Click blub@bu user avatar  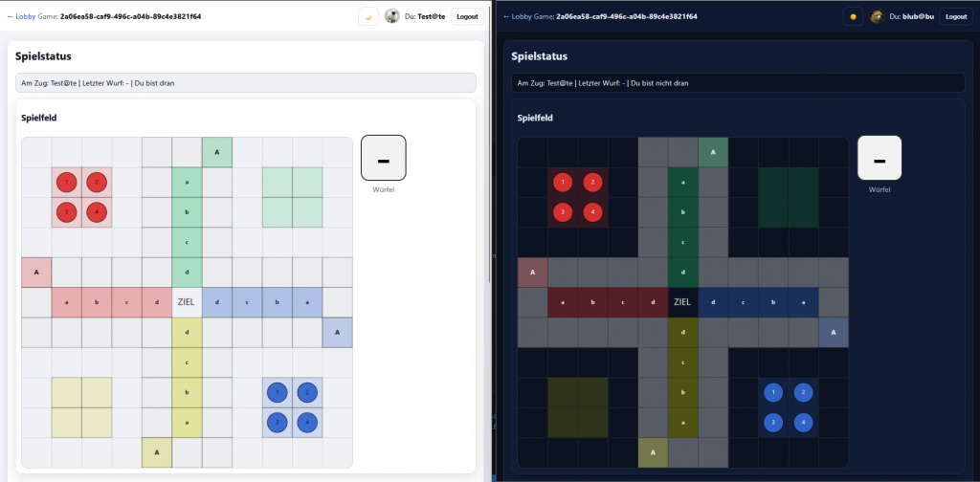(x=877, y=16)
